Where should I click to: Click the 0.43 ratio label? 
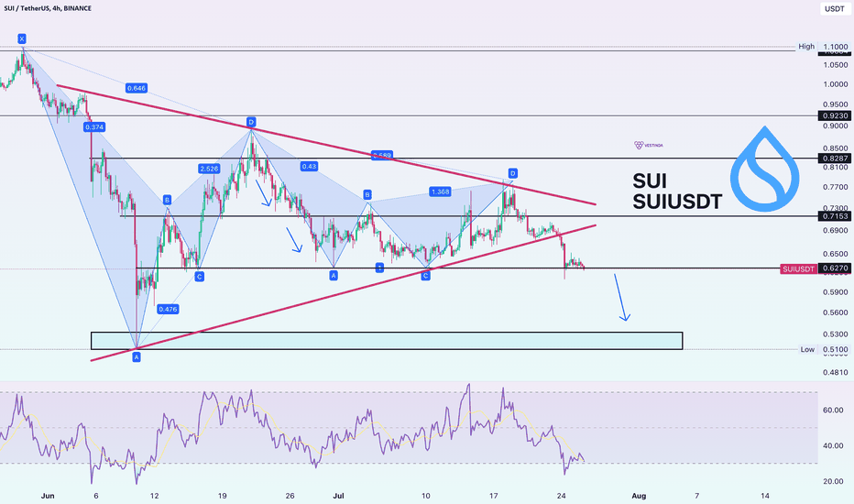pos(309,166)
